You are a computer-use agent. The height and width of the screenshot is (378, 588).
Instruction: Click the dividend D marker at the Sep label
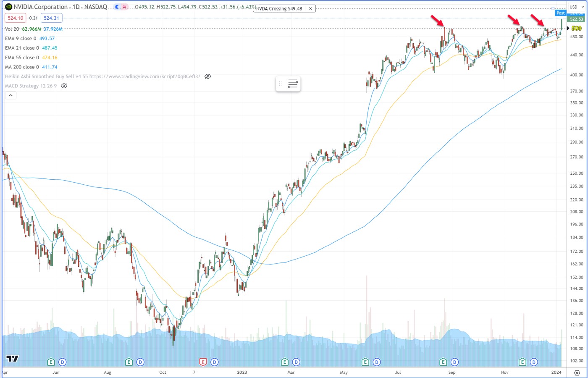[x=454, y=362]
